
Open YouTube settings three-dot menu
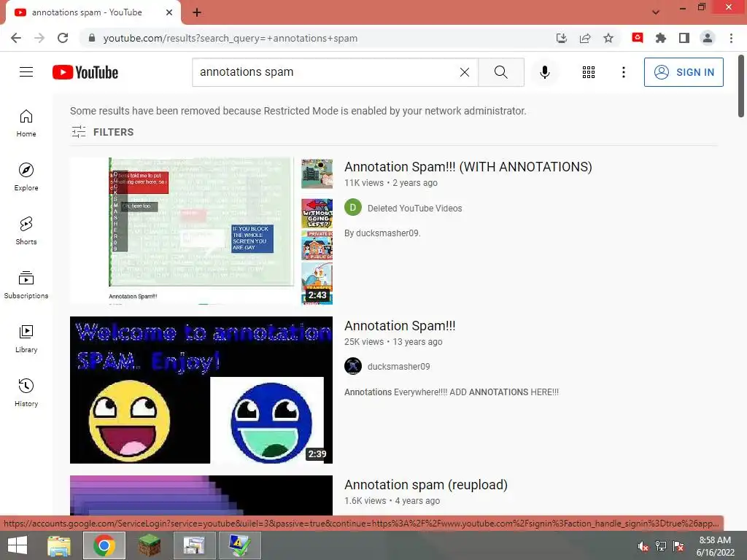point(624,72)
